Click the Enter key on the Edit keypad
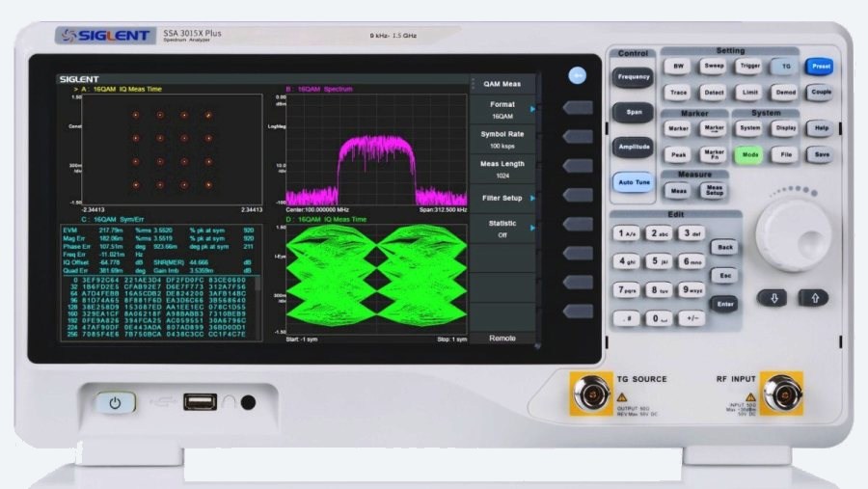The height and width of the screenshot is (489, 868). (724, 304)
